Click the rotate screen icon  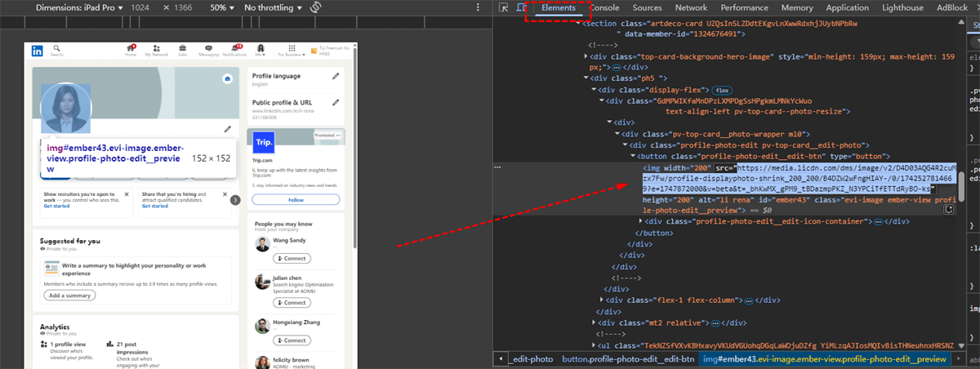tap(317, 7)
